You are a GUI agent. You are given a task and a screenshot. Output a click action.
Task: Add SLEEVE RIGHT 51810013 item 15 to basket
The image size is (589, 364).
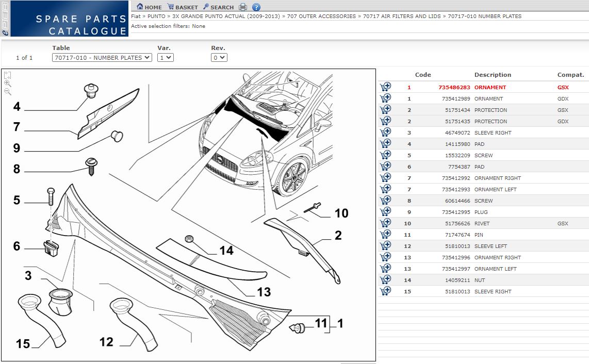[385, 291]
